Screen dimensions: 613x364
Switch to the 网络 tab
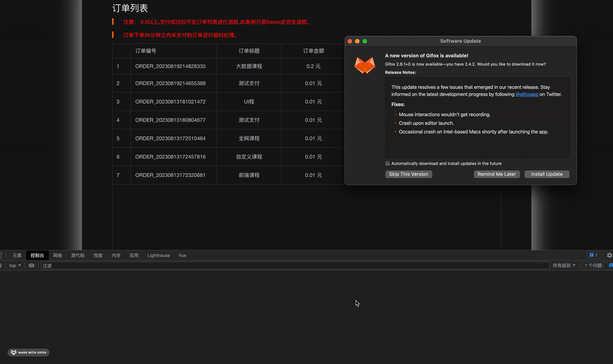[57, 255]
